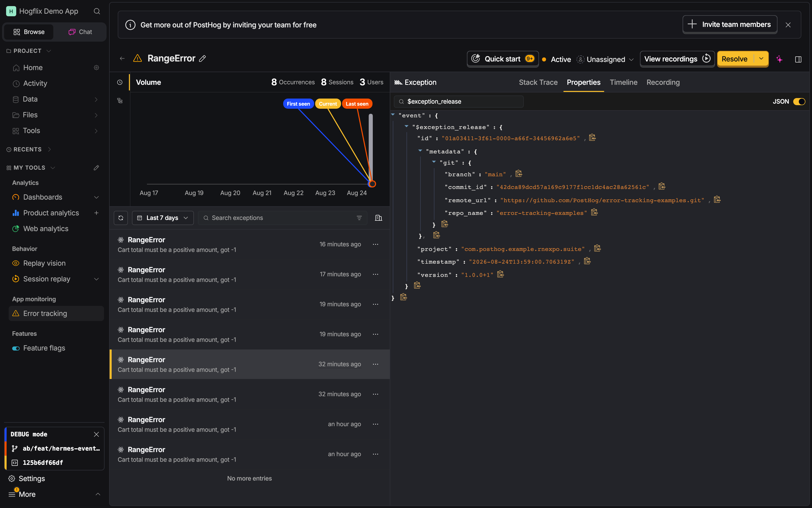This screenshot has width=812, height=508.
Task: Select the Properties tab
Action: click(x=584, y=82)
